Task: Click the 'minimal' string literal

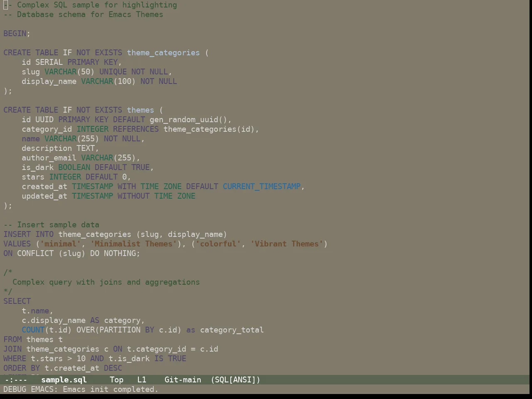Action: (x=61, y=244)
